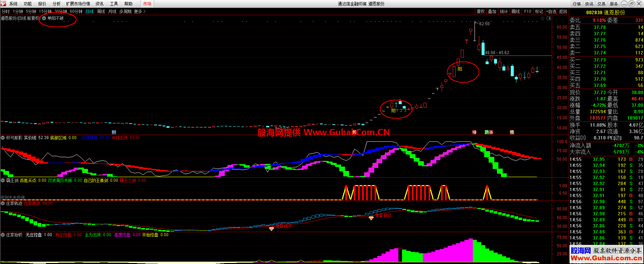Open the 分析 menu
The image size is (644, 264).
(57, 4)
